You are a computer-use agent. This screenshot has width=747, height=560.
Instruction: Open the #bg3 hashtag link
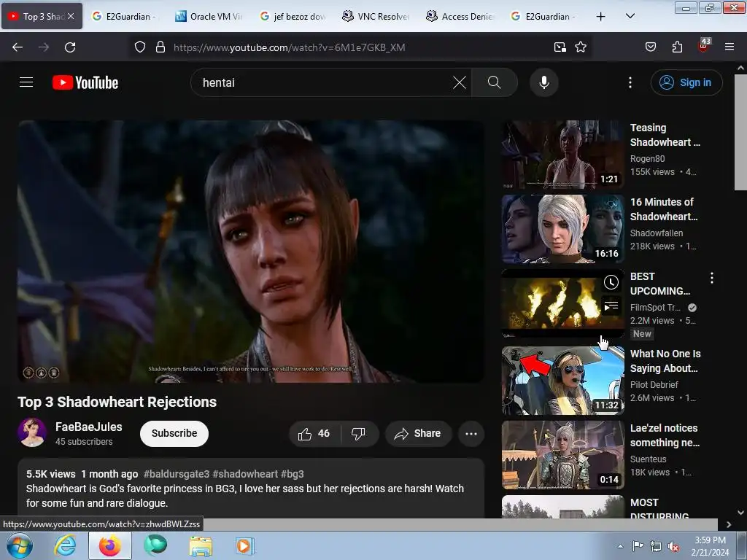pyautogui.click(x=292, y=474)
